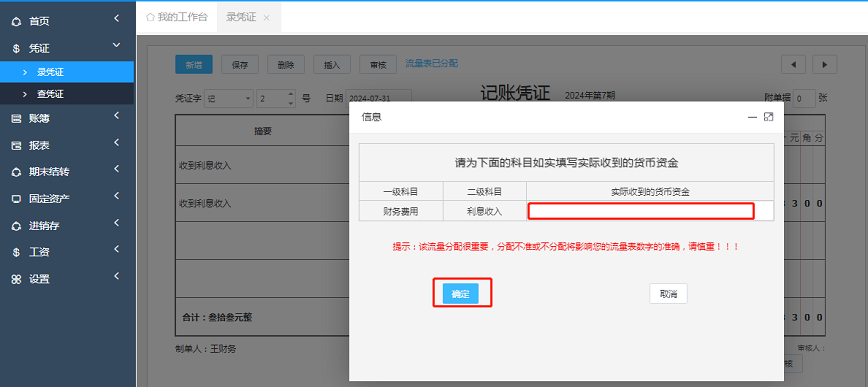The image size is (868, 387).
Task: Click the 利息收入 cell in dialog
Action: (484, 211)
